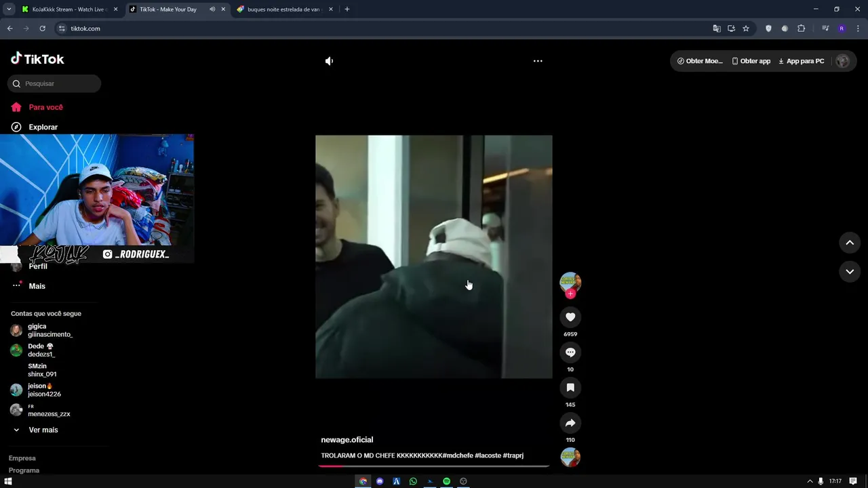Open Chrome three-dot menu
868x488 pixels.
[858, 28]
